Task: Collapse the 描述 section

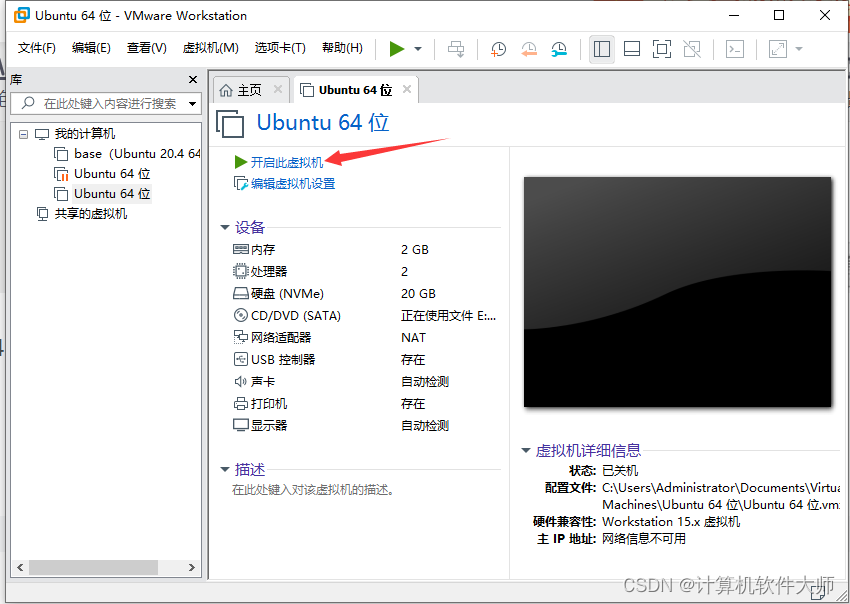Action: click(225, 469)
